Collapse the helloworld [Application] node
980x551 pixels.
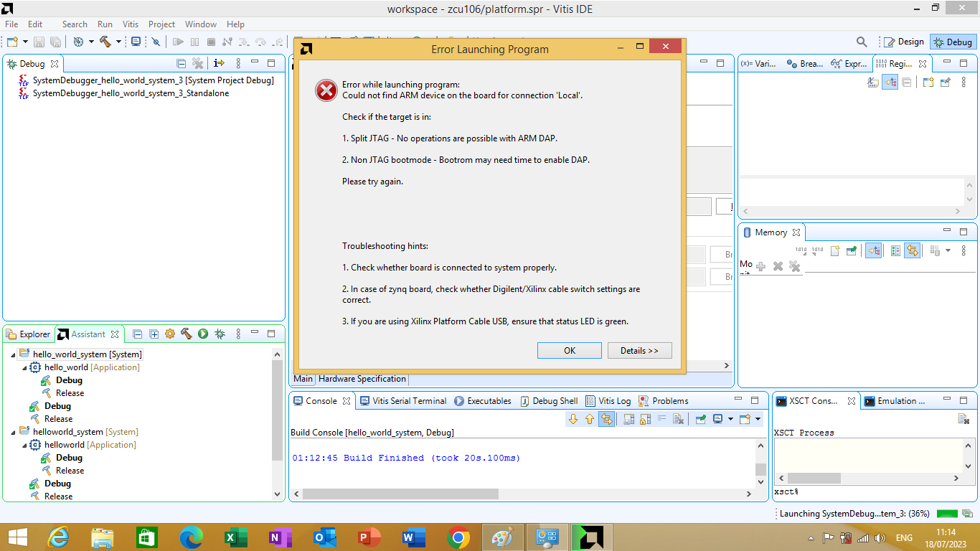coord(24,445)
